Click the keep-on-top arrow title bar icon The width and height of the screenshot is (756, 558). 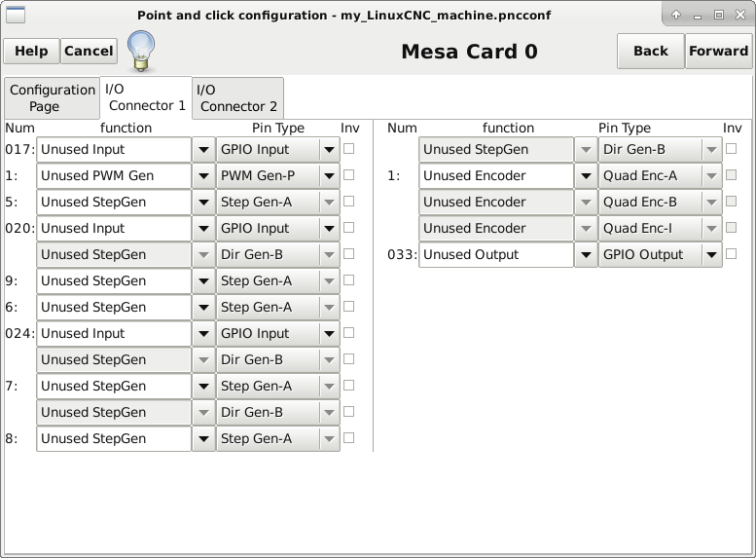676,15
